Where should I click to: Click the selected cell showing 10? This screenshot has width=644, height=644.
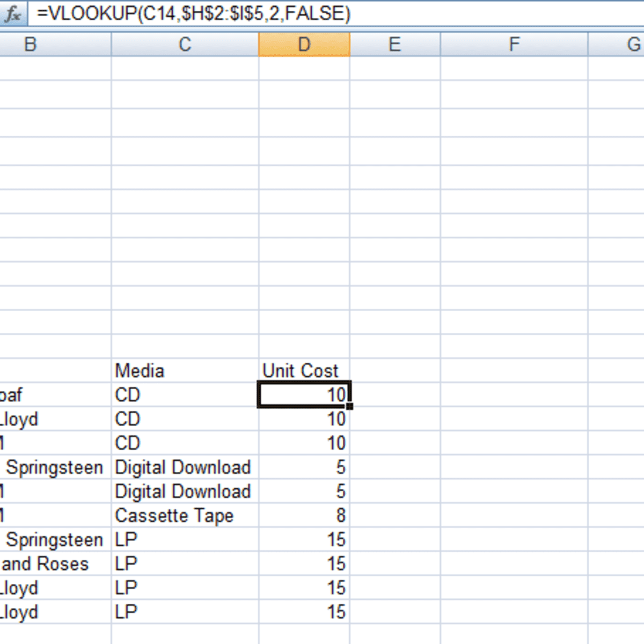tap(304, 395)
